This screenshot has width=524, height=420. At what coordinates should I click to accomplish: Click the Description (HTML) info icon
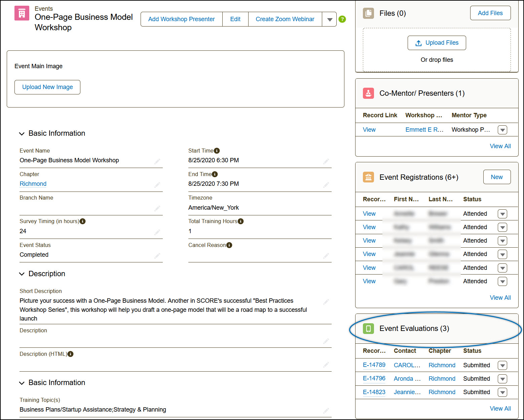coord(71,354)
